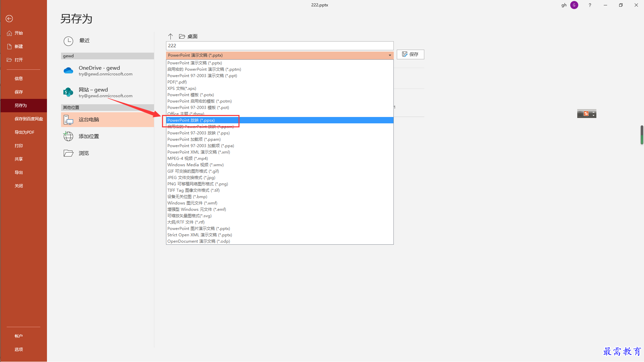Click the user account avatar G

tap(574, 5)
